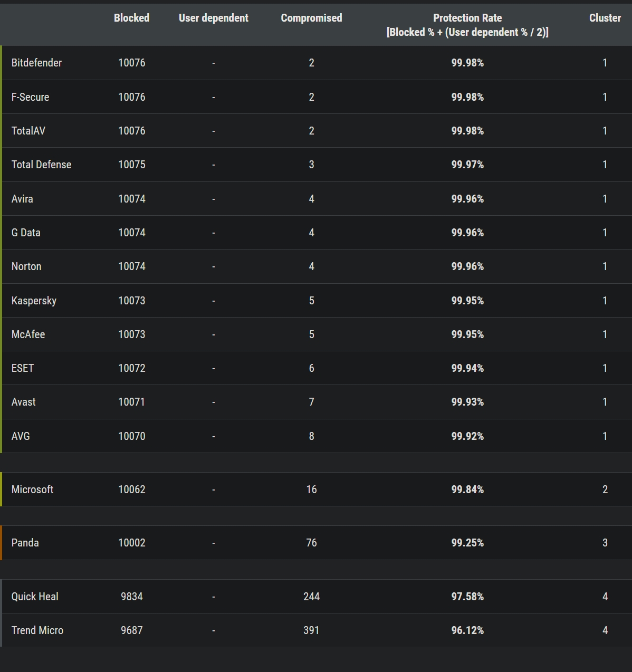Click the Panda product name
Image resolution: width=632 pixels, height=672 pixels.
25,543
